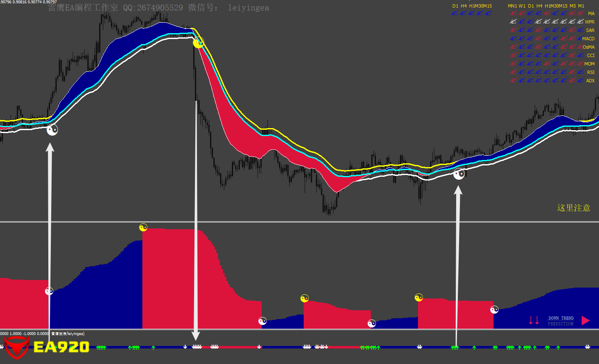Click the WPR row signal icon under M1
Viewport: 599px width, 364px height.
tap(581, 22)
